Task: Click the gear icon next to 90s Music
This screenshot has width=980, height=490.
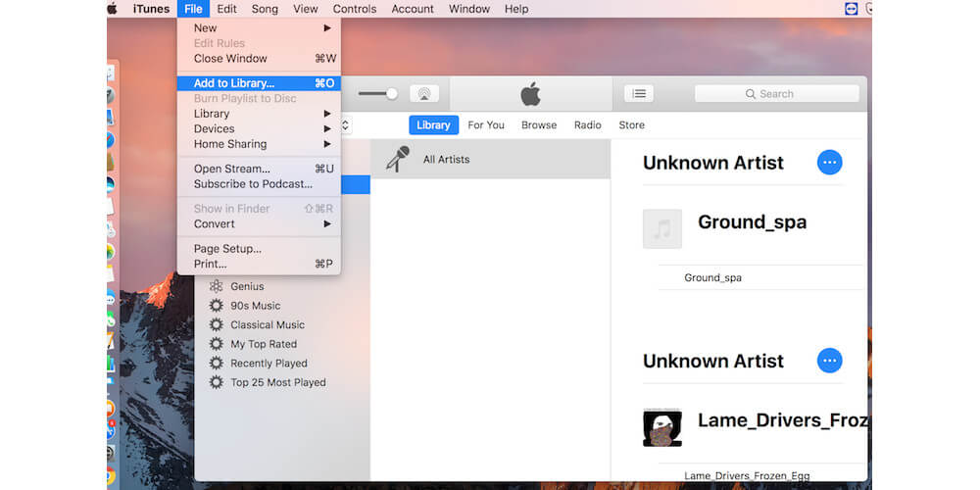Action: click(217, 306)
